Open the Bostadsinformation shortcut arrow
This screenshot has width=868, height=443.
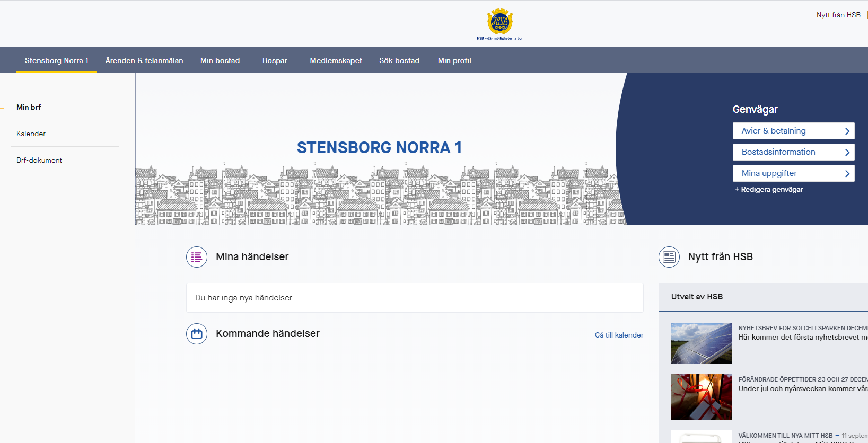tap(847, 152)
